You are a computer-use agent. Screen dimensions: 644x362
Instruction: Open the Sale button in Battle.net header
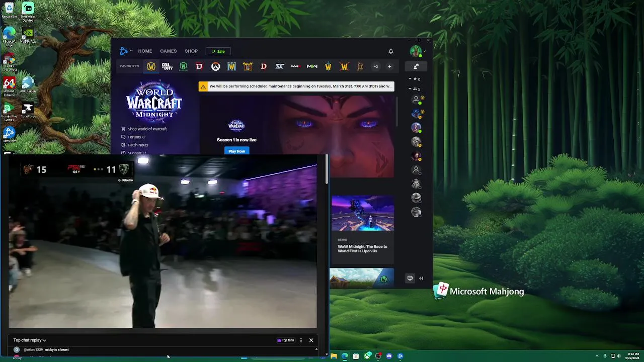[218, 51]
